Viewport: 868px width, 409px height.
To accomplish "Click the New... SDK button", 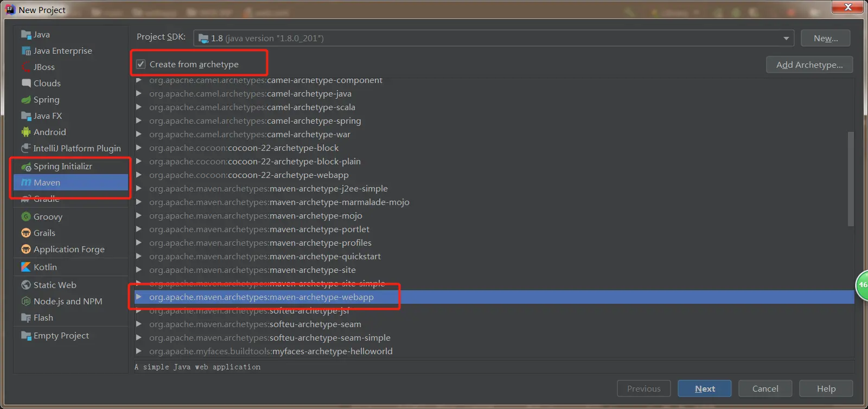I will click(x=826, y=38).
